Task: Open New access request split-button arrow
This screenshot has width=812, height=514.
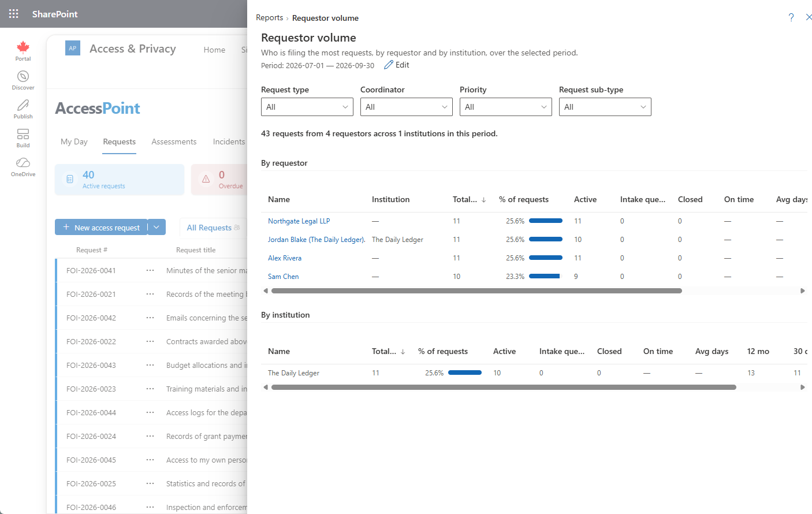Action: (157, 227)
